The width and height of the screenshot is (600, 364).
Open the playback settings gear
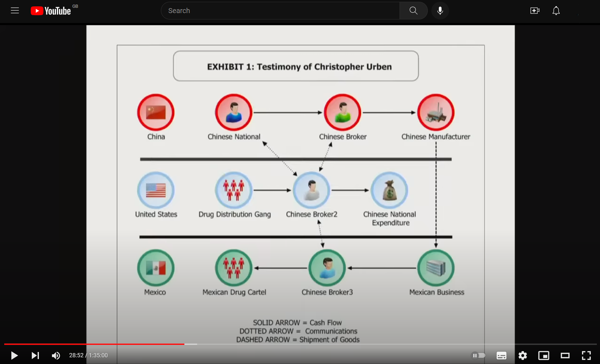(x=522, y=356)
